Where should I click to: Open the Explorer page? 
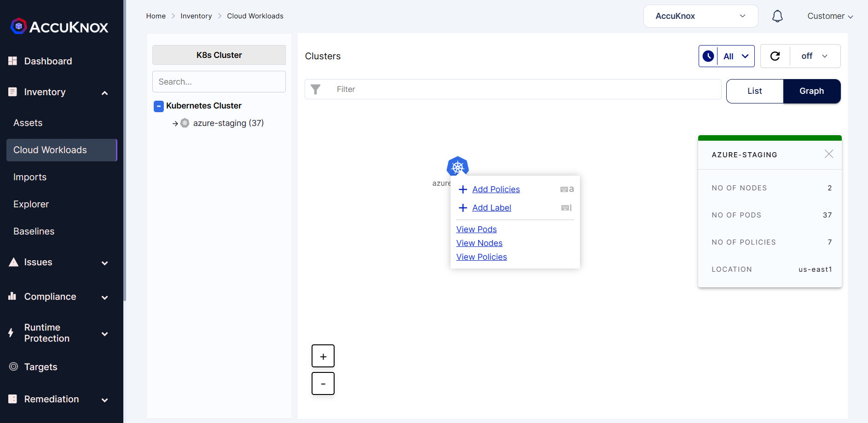[x=31, y=204]
